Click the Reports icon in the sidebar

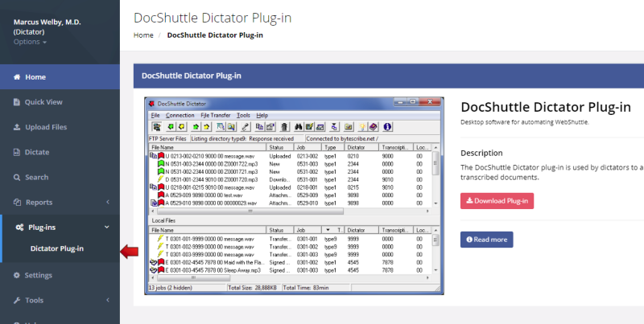click(x=17, y=202)
